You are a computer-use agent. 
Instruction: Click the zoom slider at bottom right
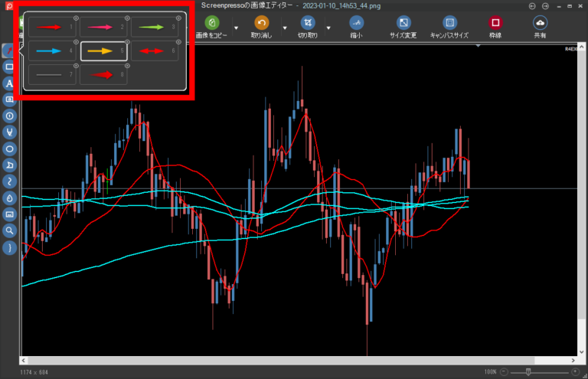(x=528, y=371)
